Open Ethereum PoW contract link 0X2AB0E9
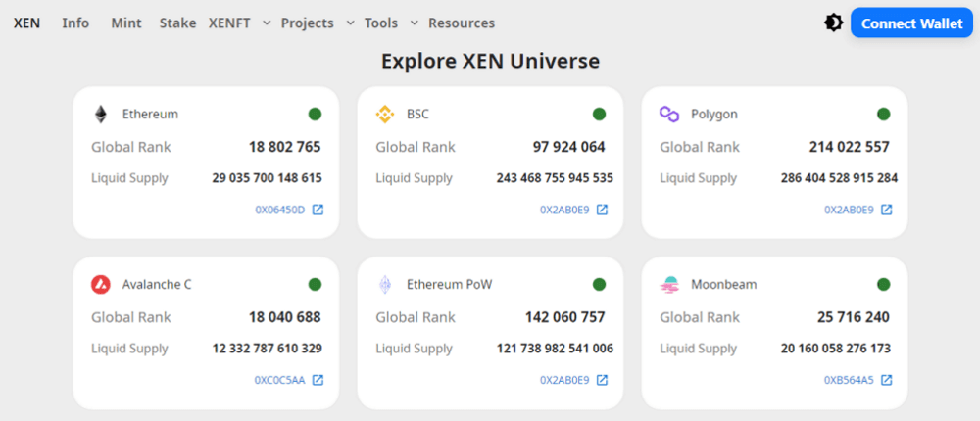The height and width of the screenshot is (421, 980). 564,380
